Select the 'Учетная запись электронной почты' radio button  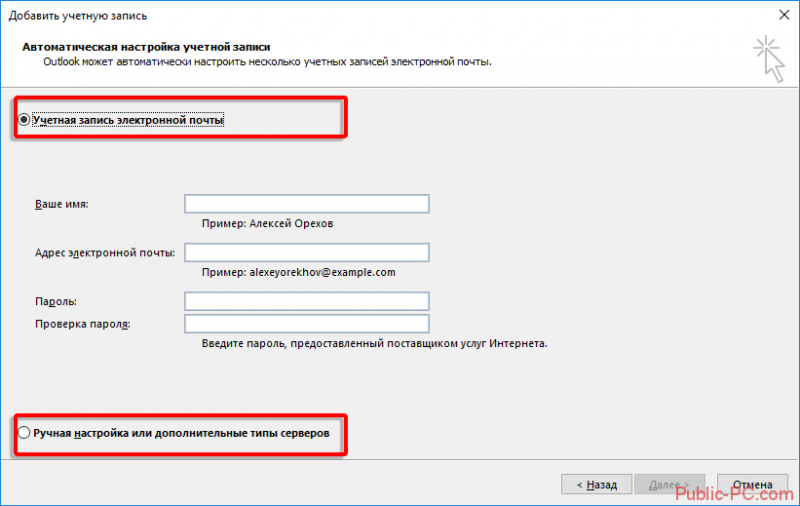click(23, 119)
